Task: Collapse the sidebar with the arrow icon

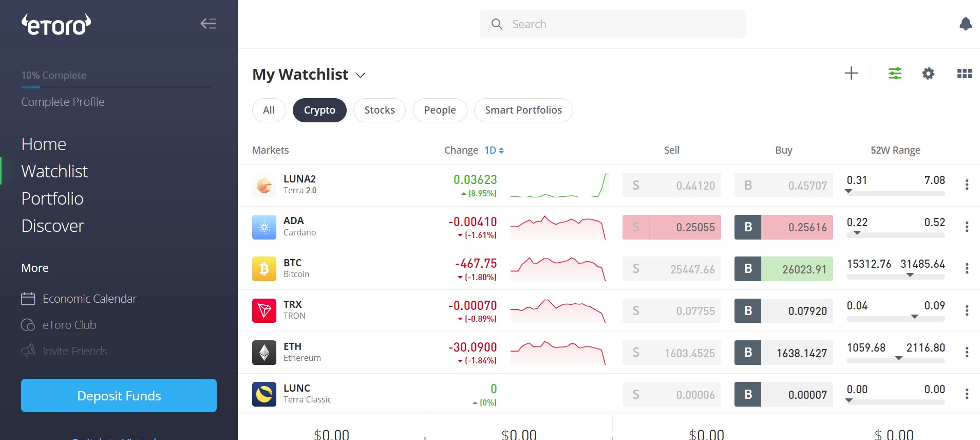Action: [208, 24]
